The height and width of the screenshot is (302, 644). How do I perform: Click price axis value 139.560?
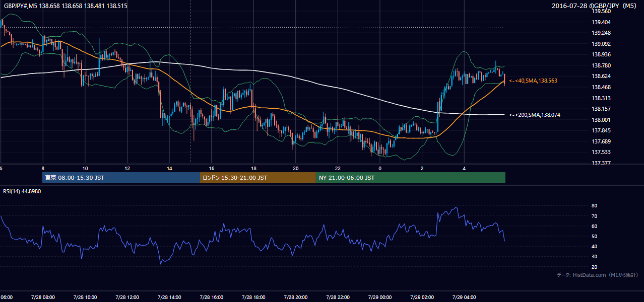(601, 11)
